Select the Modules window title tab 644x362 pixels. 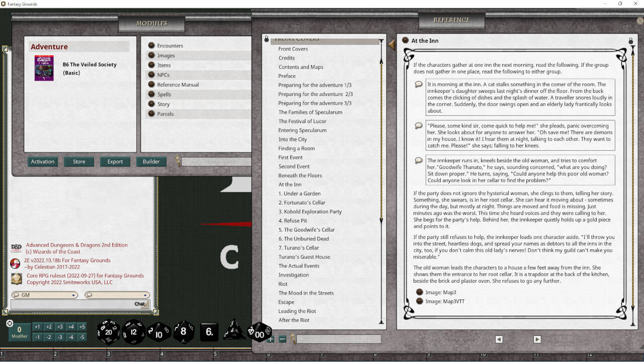click(152, 24)
